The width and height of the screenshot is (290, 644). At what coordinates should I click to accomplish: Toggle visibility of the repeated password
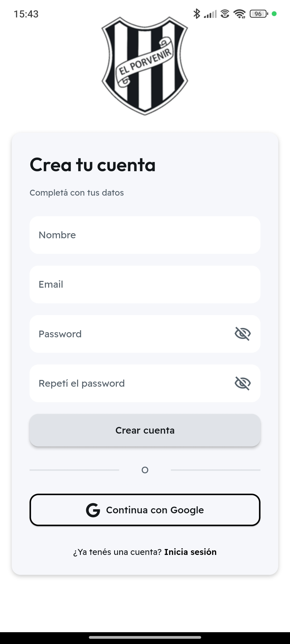tap(243, 383)
